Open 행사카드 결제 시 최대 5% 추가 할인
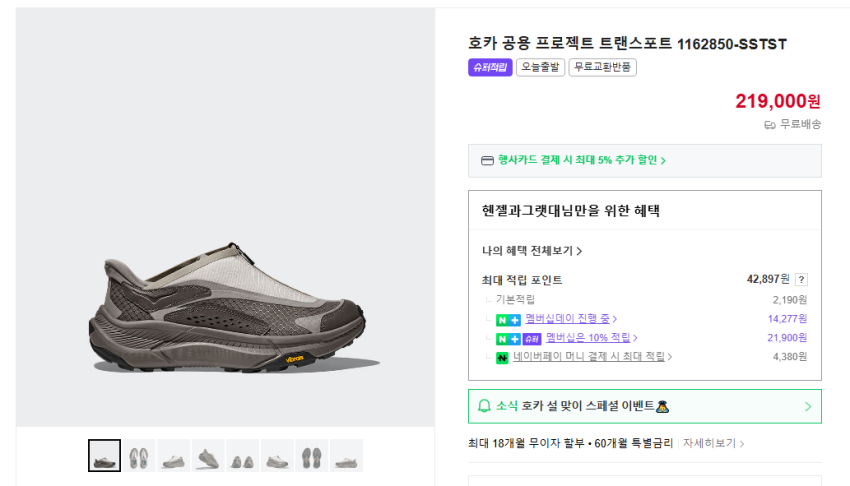This screenshot has height=486, width=850. pos(581,160)
